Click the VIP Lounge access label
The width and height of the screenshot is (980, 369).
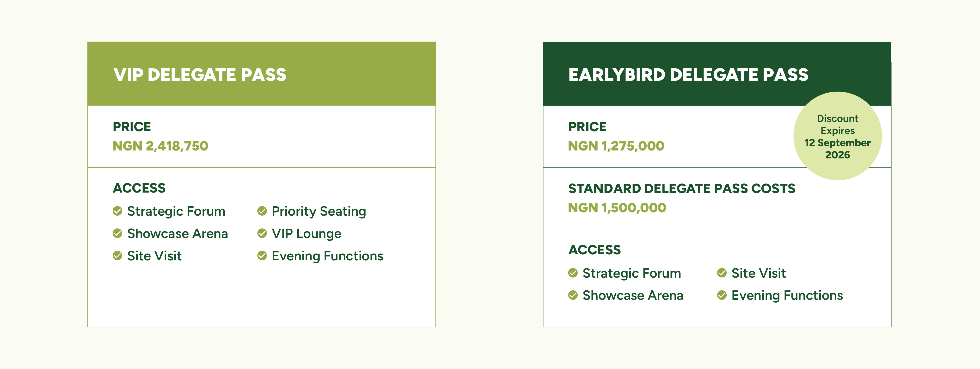click(x=306, y=233)
